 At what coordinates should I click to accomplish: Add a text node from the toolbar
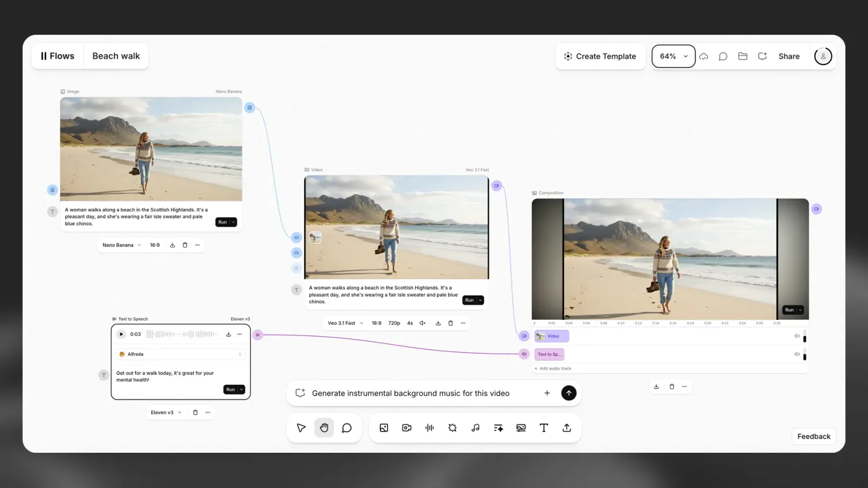click(x=544, y=428)
